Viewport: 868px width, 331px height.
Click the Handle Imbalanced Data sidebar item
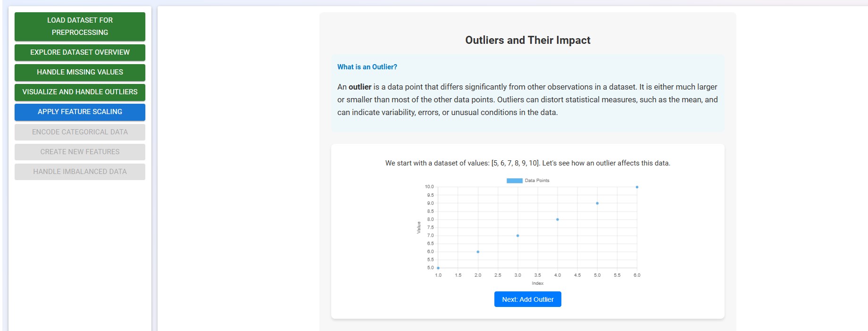pos(79,172)
